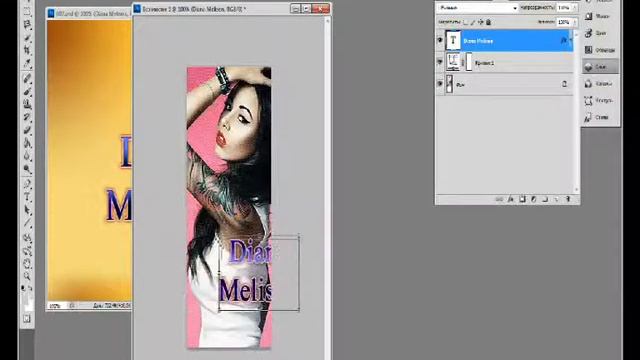The image size is (640, 360).
Task: Select the Clone Stamp tool
Action: coord(27,104)
